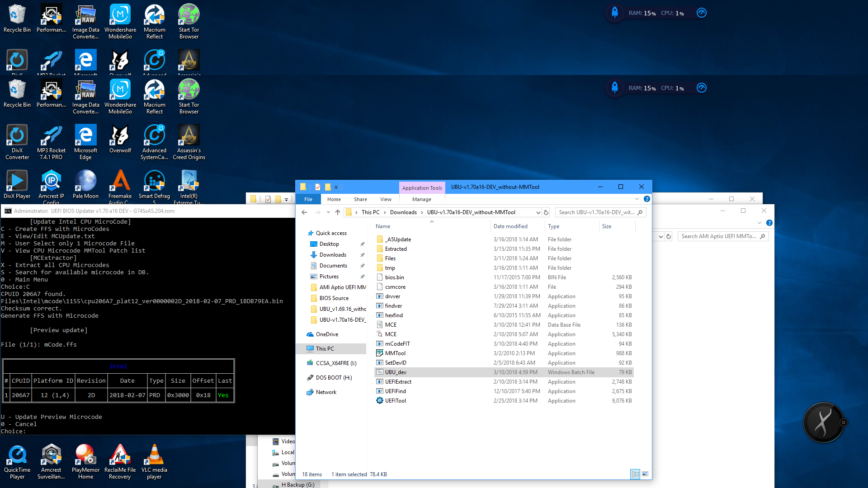This screenshot has width=868, height=488.
Task: Open UEFIExtract application
Action: (398, 381)
